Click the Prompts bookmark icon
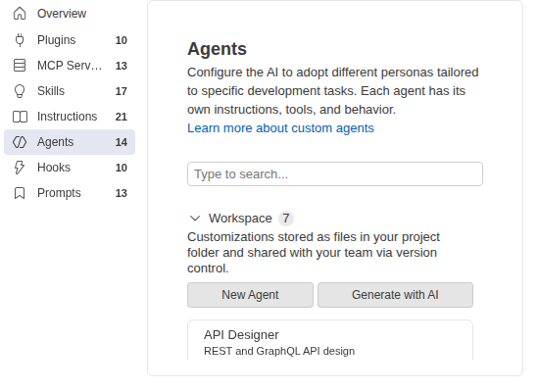 (20, 193)
